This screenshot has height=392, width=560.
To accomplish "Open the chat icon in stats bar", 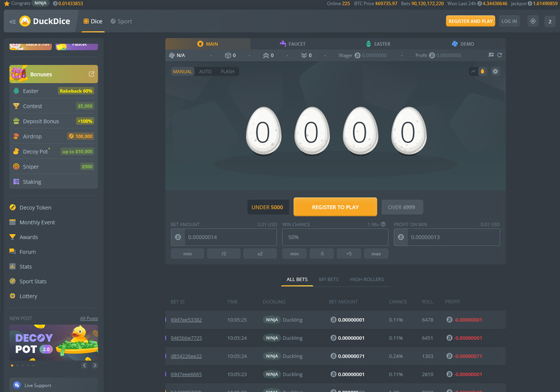I will coord(491,55).
